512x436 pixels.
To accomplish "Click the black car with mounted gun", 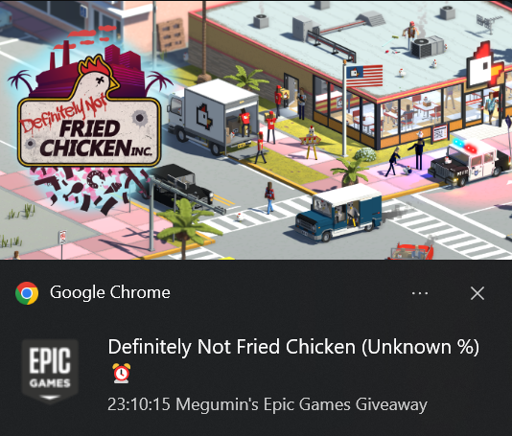I will coord(180,185).
